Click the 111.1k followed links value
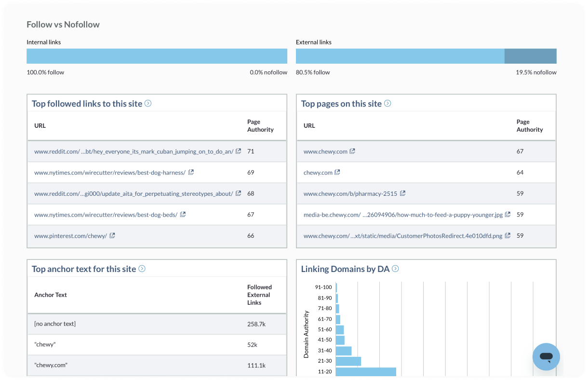This screenshot has height=381, width=588. pos(256,366)
